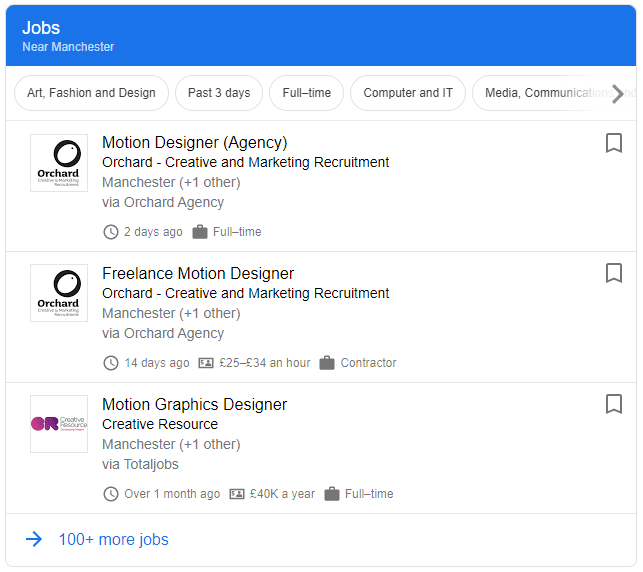Image resolution: width=643 pixels, height=572 pixels.
Task: Click 'via Totaljobs' source text
Action: pyautogui.click(x=140, y=464)
